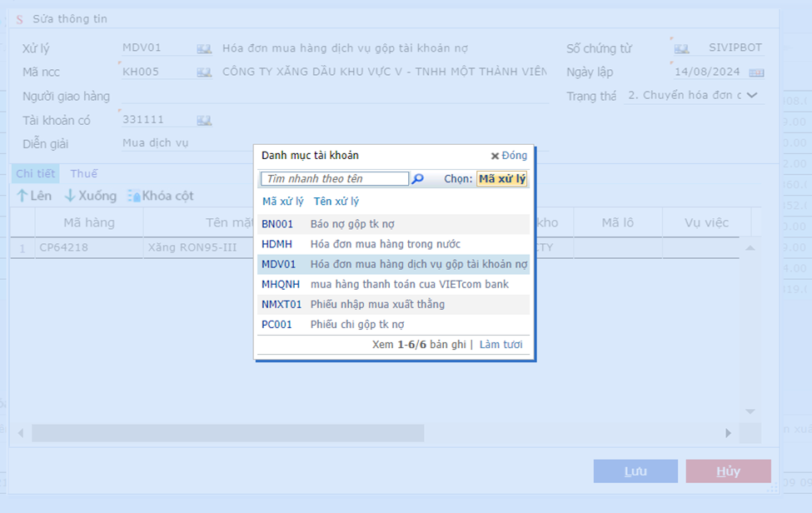Close the Danh mục tài khoản popup
This screenshot has width=812, height=513.
click(509, 156)
